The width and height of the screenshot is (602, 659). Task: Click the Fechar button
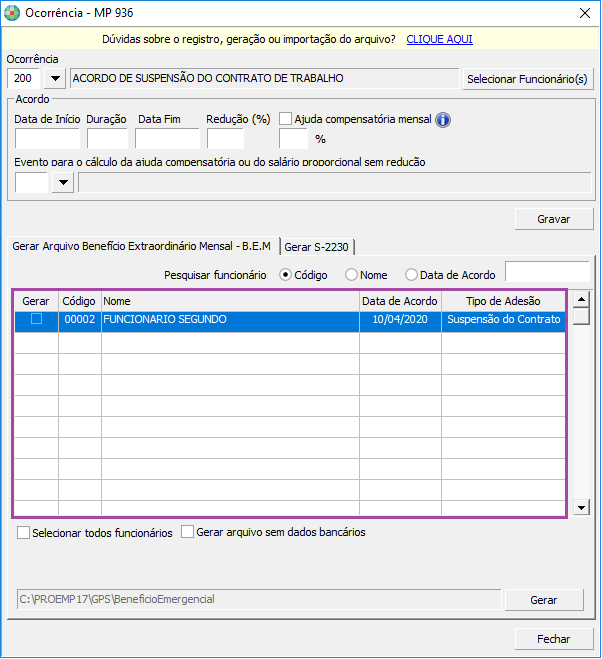554,639
